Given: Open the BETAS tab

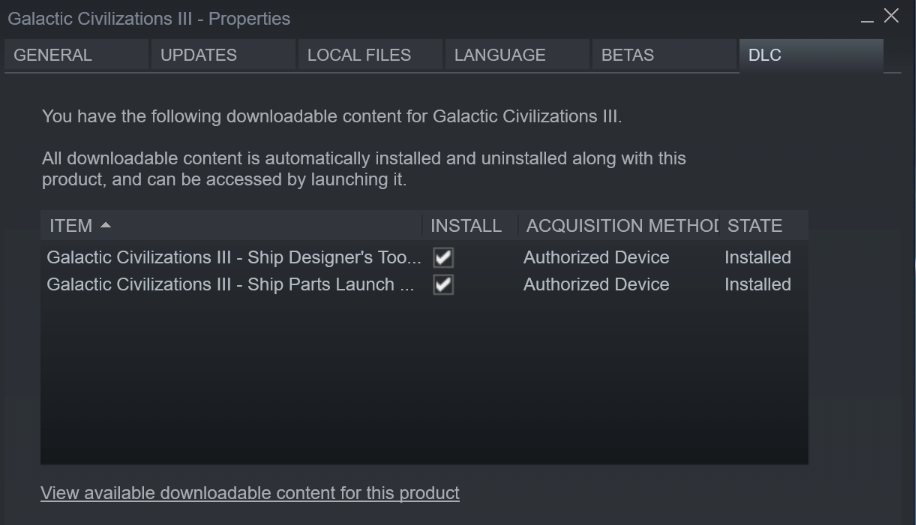Looking at the screenshot, I should pos(627,55).
